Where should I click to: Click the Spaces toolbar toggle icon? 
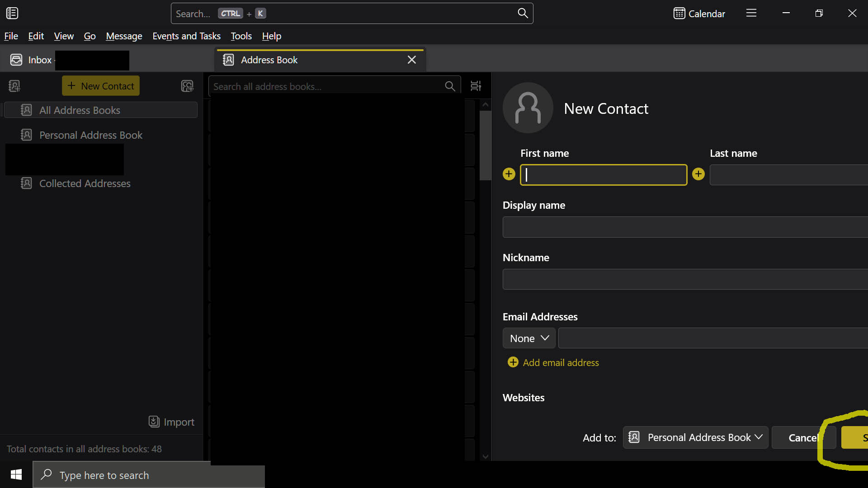point(12,13)
